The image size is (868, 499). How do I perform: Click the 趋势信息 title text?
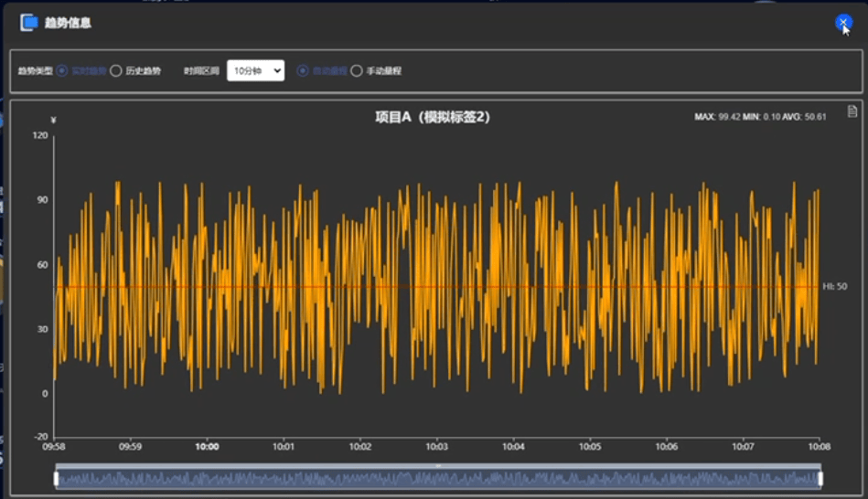(68, 23)
